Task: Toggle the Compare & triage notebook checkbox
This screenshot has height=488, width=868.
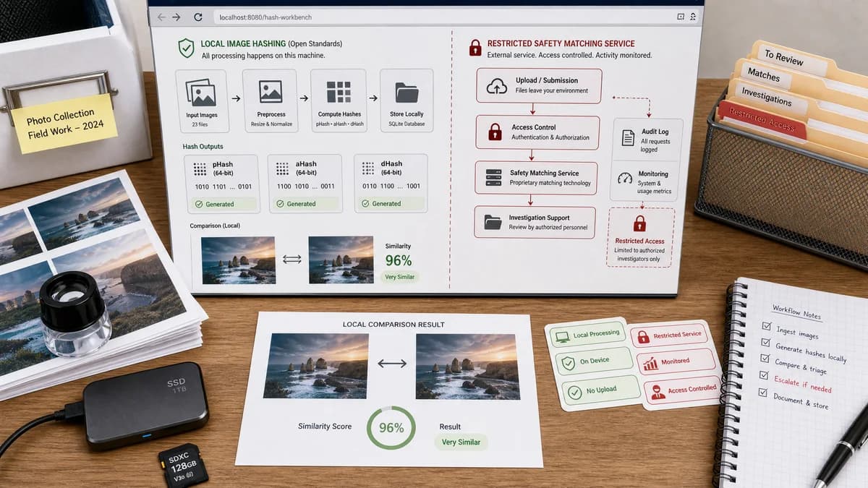Action: coord(764,359)
